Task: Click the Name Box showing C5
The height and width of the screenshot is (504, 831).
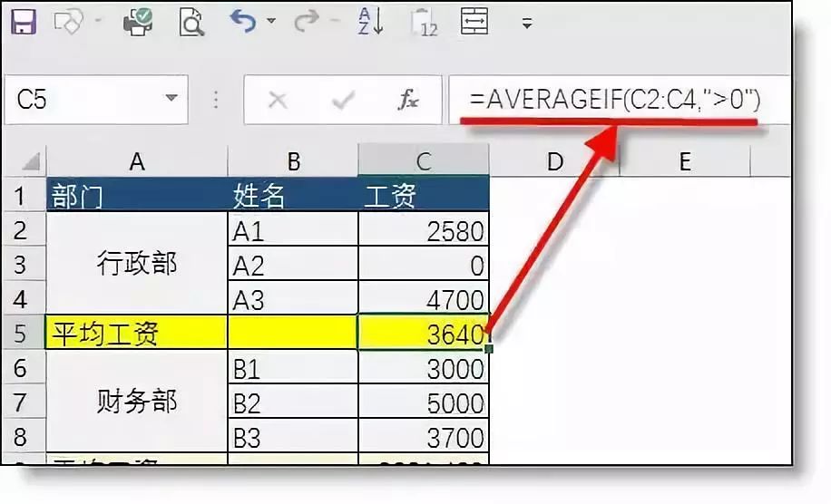Action: click(x=96, y=100)
